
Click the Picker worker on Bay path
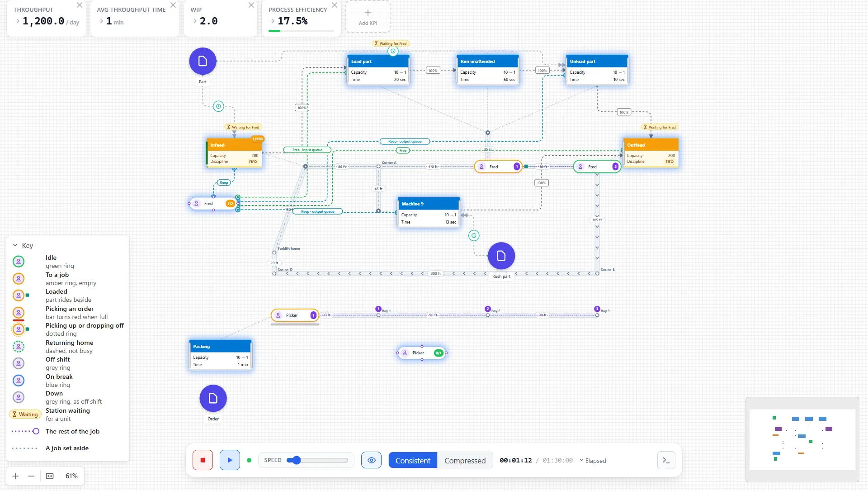pos(295,315)
